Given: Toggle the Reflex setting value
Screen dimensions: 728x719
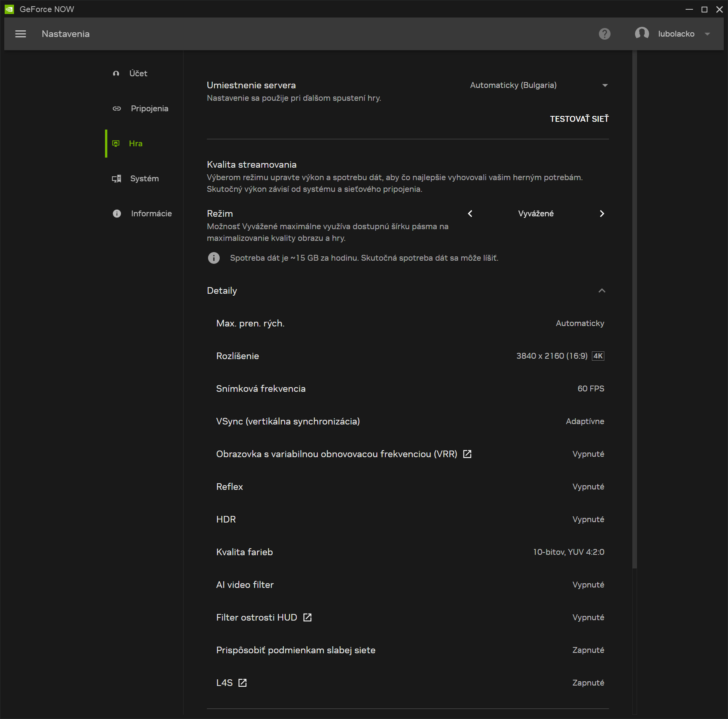Looking at the screenshot, I should coord(588,487).
